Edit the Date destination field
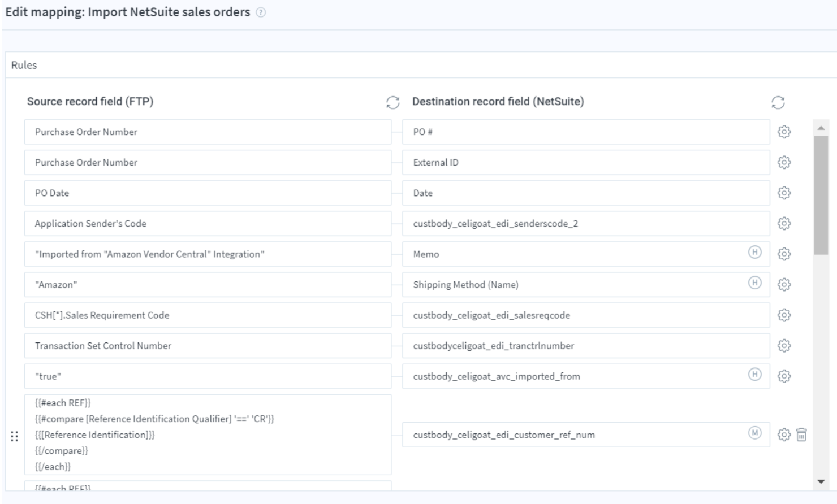This screenshot has width=837, height=504. pyautogui.click(x=586, y=193)
